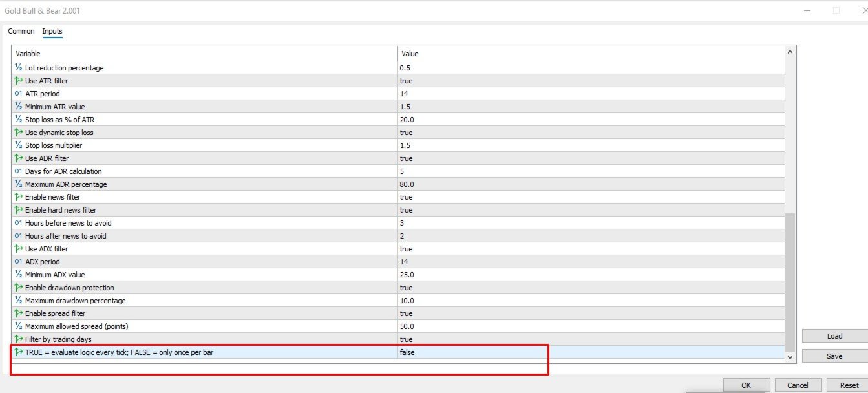Select the Inputs tab

[x=52, y=31]
